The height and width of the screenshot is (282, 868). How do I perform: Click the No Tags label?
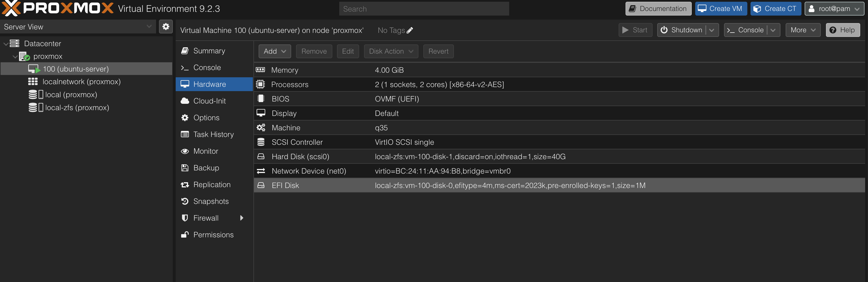click(x=391, y=30)
